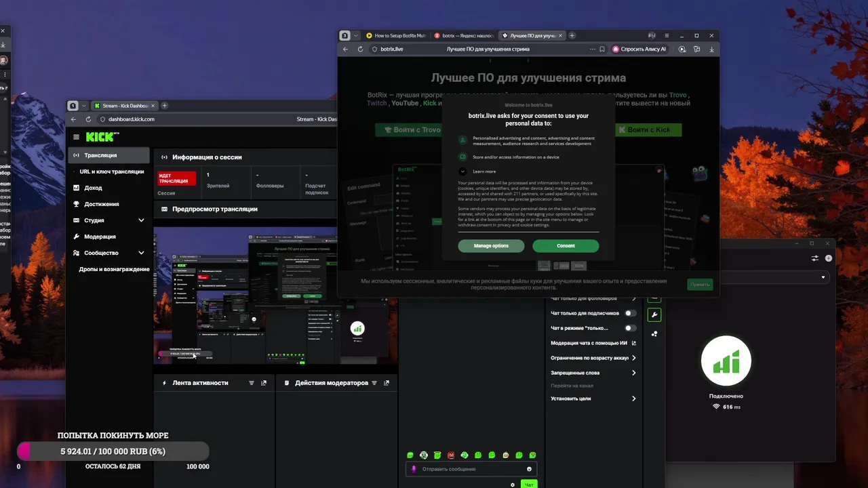Filter the Действия модераторов panel
The height and width of the screenshot is (488, 868).
(x=374, y=383)
